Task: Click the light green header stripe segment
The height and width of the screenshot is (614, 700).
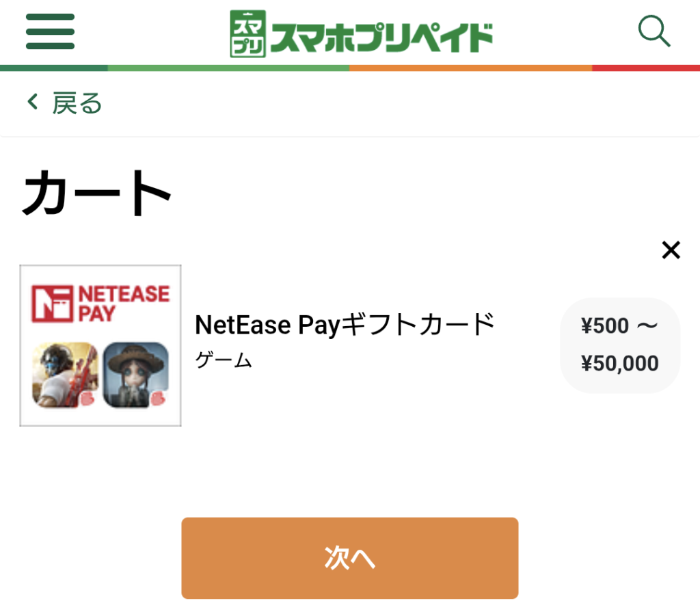Action: pyautogui.click(x=228, y=68)
